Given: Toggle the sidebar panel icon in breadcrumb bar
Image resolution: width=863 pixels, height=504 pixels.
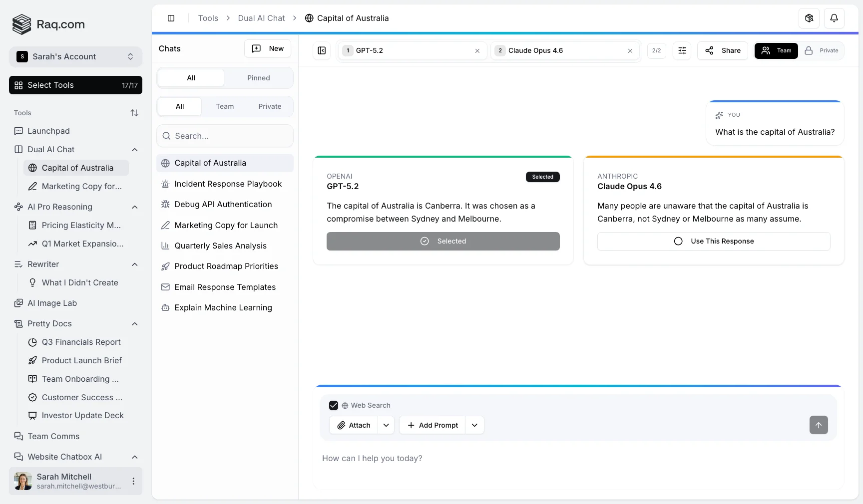Looking at the screenshot, I should [x=171, y=18].
